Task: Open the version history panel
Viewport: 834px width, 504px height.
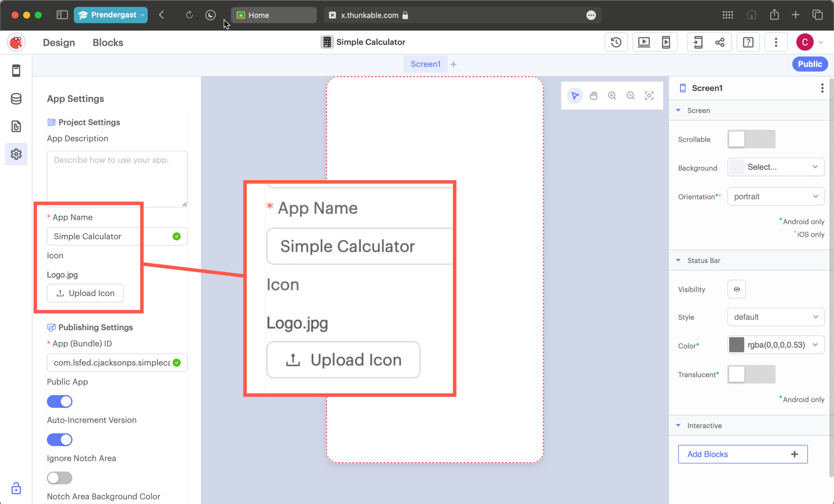Action: click(x=616, y=42)
